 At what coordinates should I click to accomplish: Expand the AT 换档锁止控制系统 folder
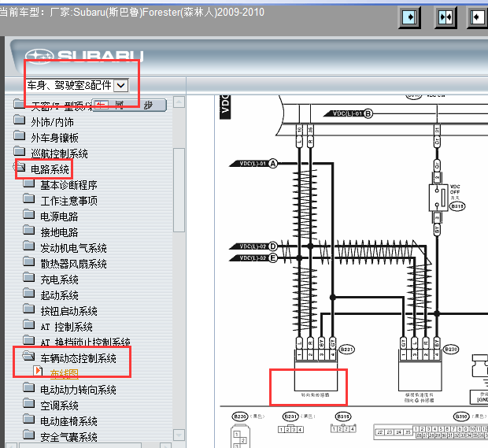(x=29, y=340)
